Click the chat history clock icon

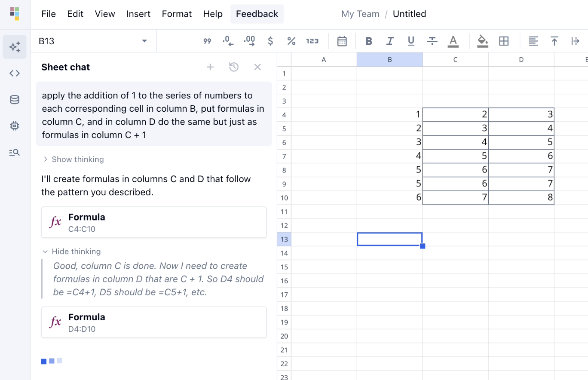(234, 67)
